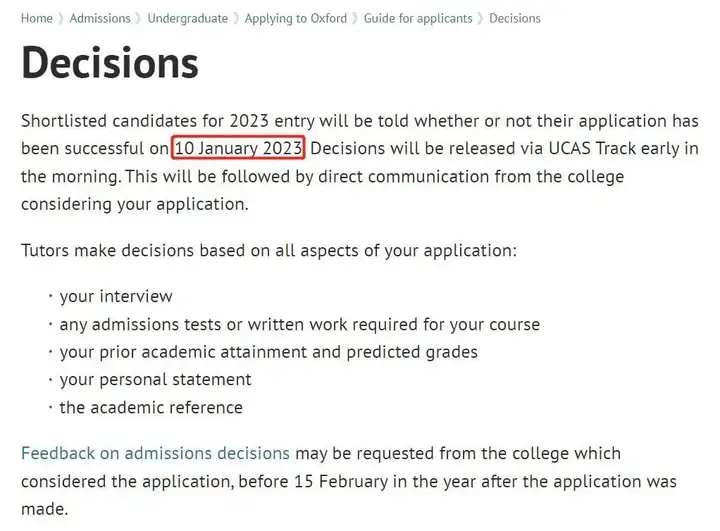Click the chevron separator after Undergraduate

236,19
